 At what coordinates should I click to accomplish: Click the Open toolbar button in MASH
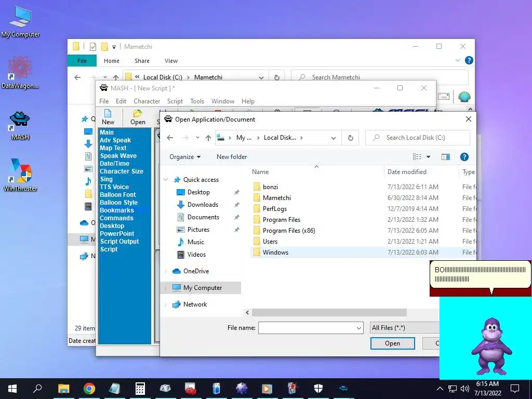138,117
